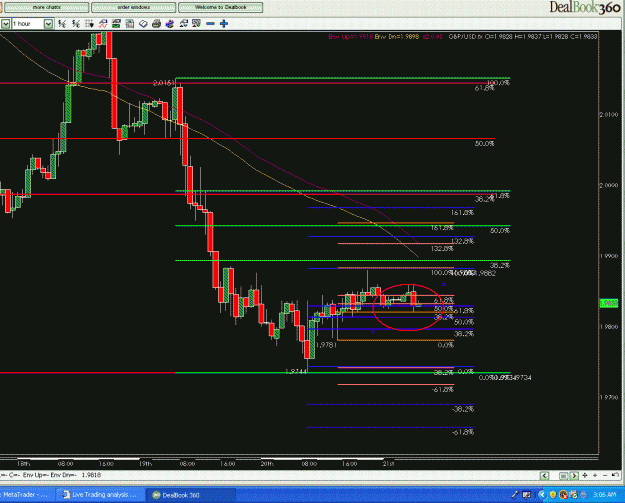
Task: Open 'Live Trading analysis' taskbar window
Action: click(100, 495)
